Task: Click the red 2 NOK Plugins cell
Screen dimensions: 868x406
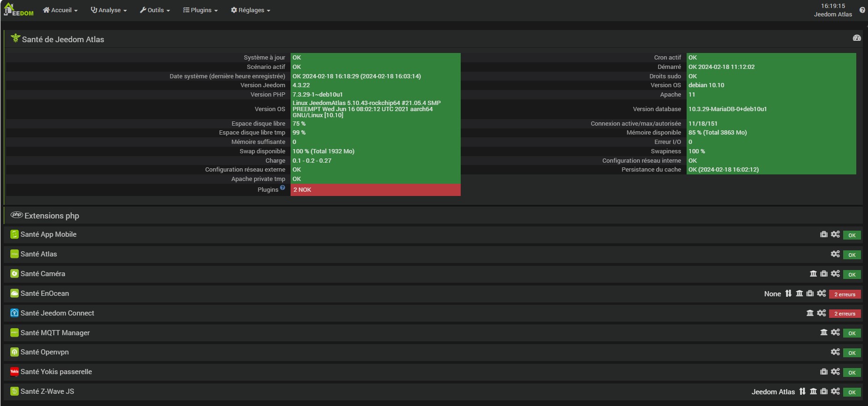Action: (375, 190)
